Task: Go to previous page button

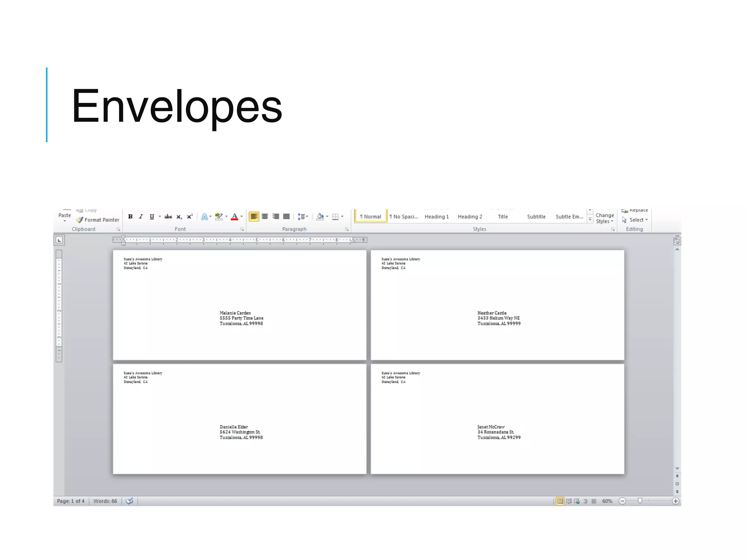Action: coord(677,476)
